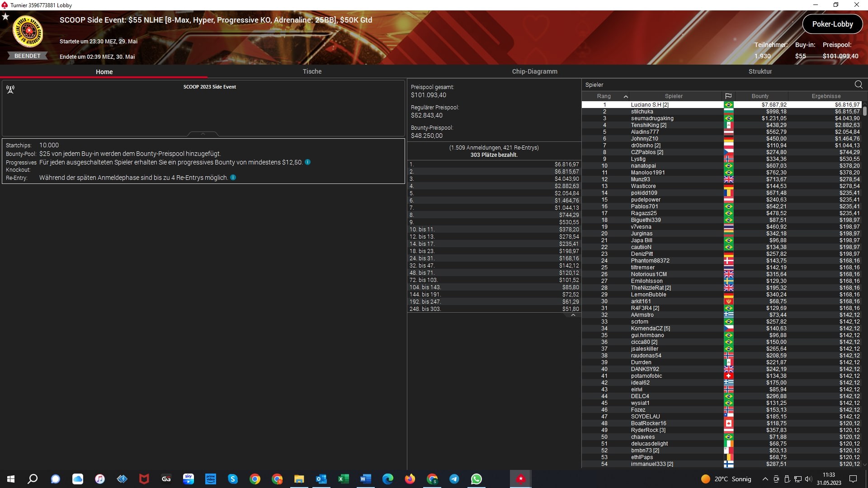Open iTunes from the taskbar

(x=100, y=479)
